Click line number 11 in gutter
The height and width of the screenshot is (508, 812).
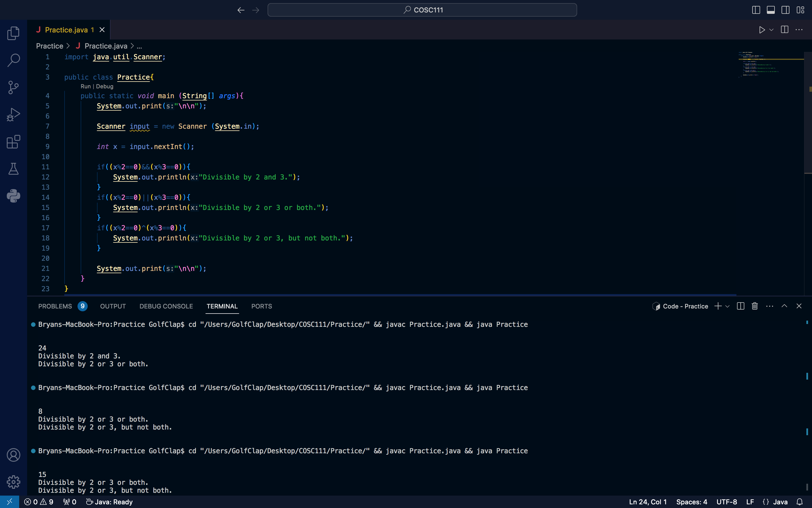click(x=45, y=167)
